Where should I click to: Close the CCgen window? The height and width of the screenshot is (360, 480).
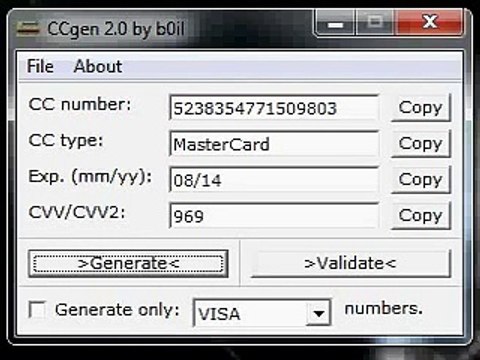tap(430, 23)
